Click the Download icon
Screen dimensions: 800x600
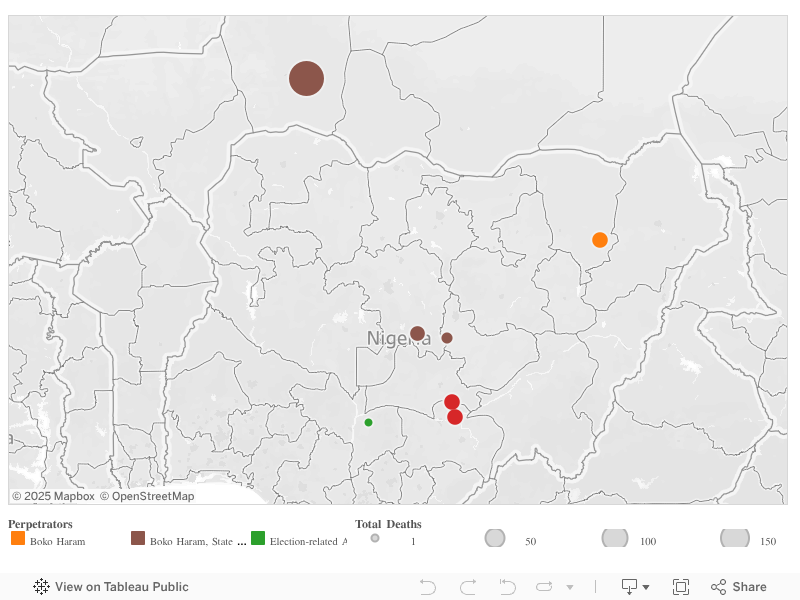click(x=629, y=587)
